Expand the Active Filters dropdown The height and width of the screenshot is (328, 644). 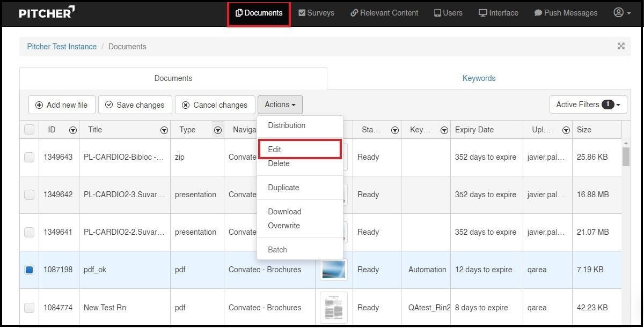click(x=588, y=105)
